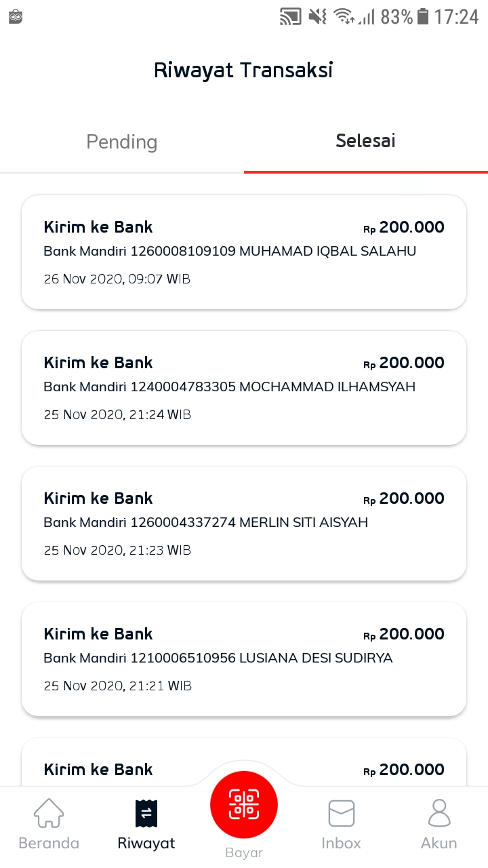Select the Selesai tab

(366, 142)
